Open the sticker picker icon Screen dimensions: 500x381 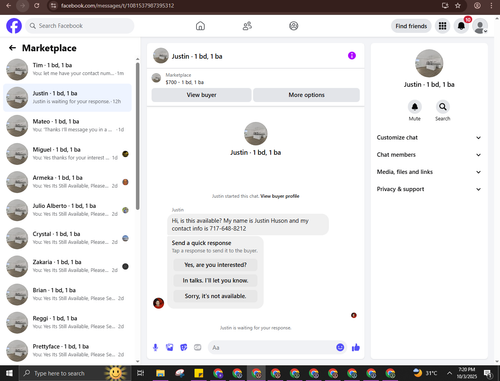pyautogui.click(x=184, y=348)
